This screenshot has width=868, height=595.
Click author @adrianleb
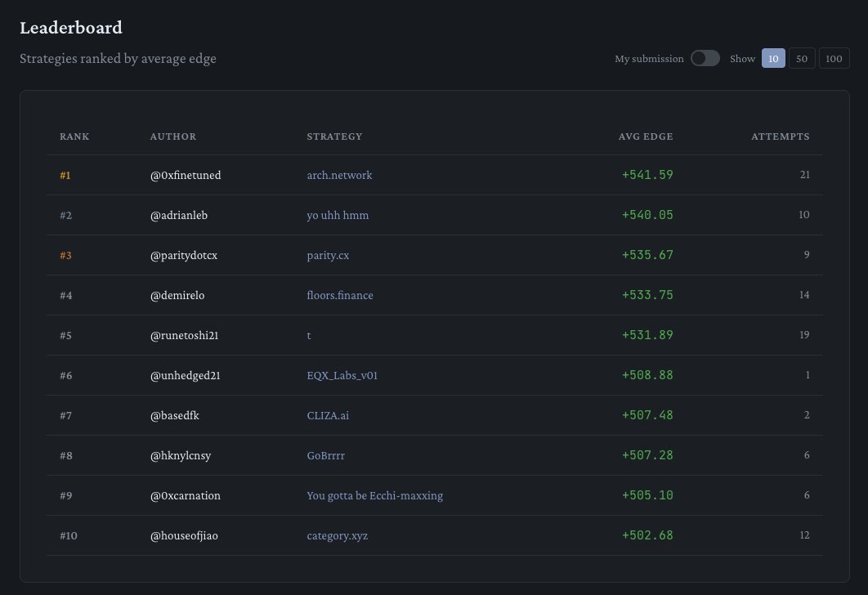coord(179,215)
